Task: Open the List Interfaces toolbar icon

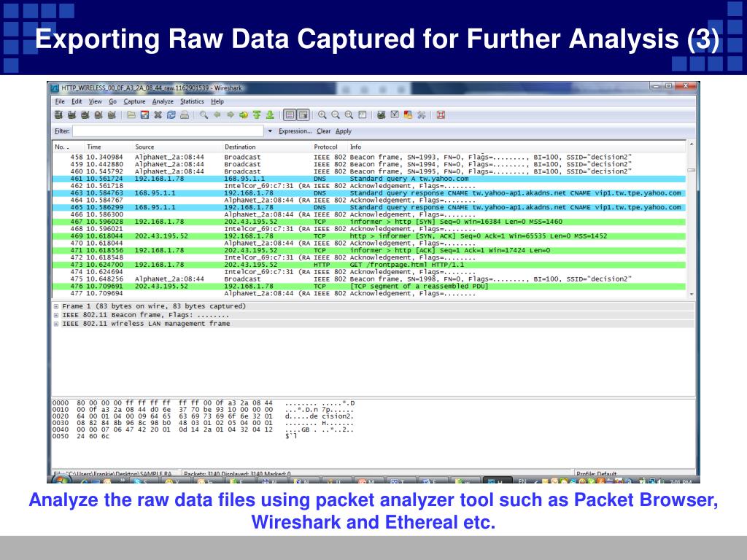Action: 58,114
